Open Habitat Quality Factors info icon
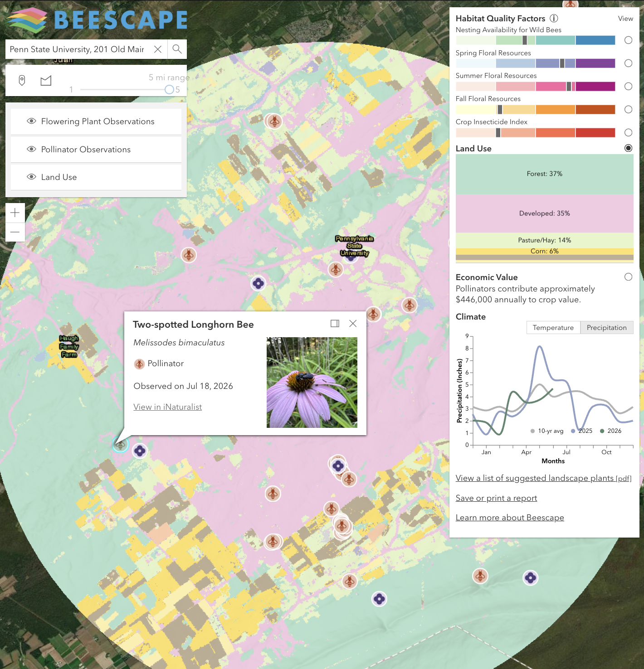 tap(554, 19)
